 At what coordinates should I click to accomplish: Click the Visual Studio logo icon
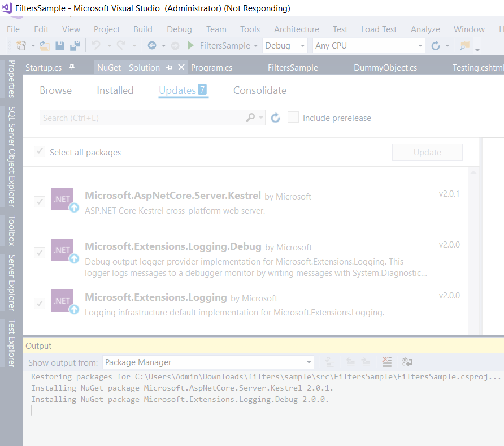7,8
